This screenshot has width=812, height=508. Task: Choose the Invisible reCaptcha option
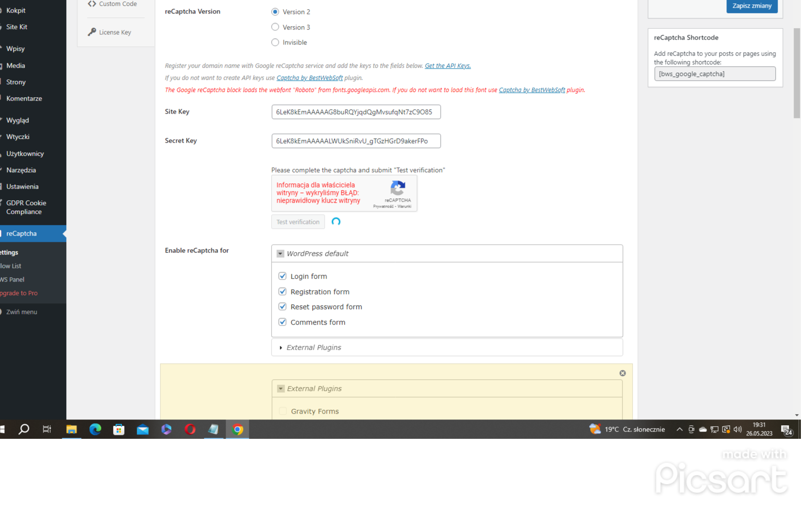275,43
